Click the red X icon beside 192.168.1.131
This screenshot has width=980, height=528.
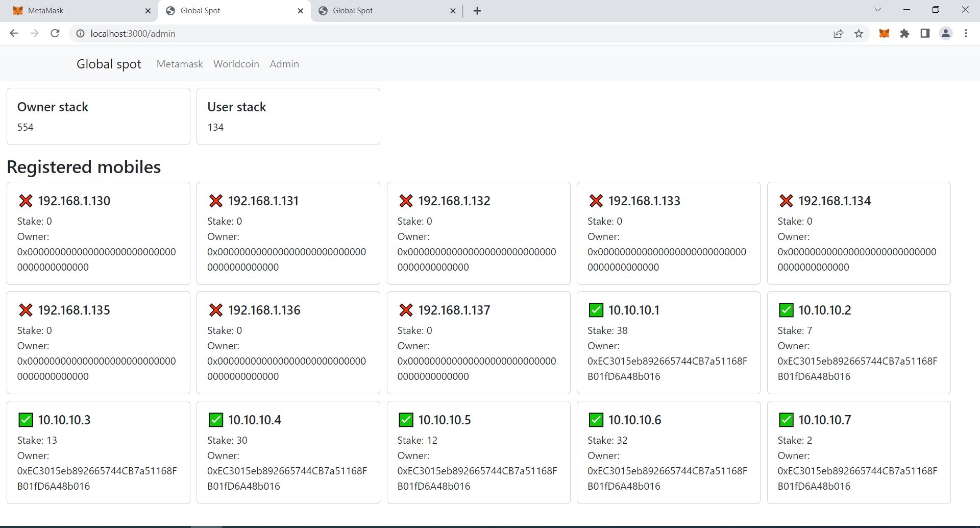(x=216, y=201)
